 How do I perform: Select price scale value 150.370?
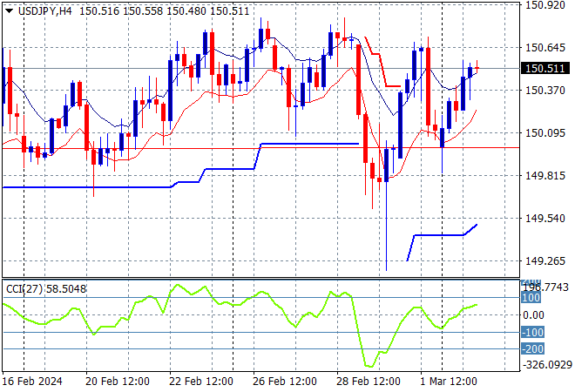pyautogui.click(x=545, y=91)
